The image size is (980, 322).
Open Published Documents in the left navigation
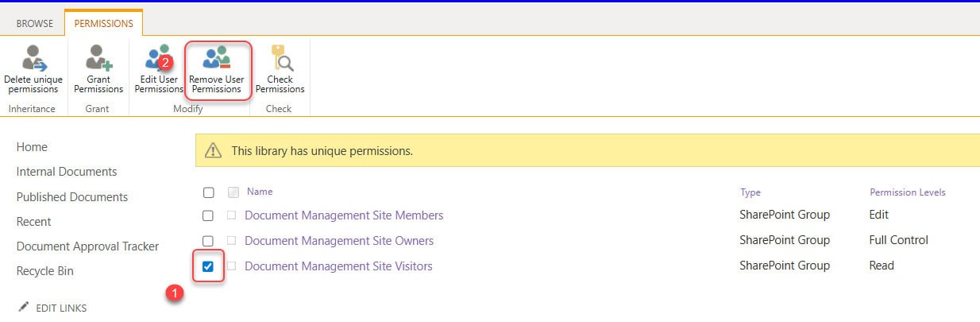(x=72, y=197)
